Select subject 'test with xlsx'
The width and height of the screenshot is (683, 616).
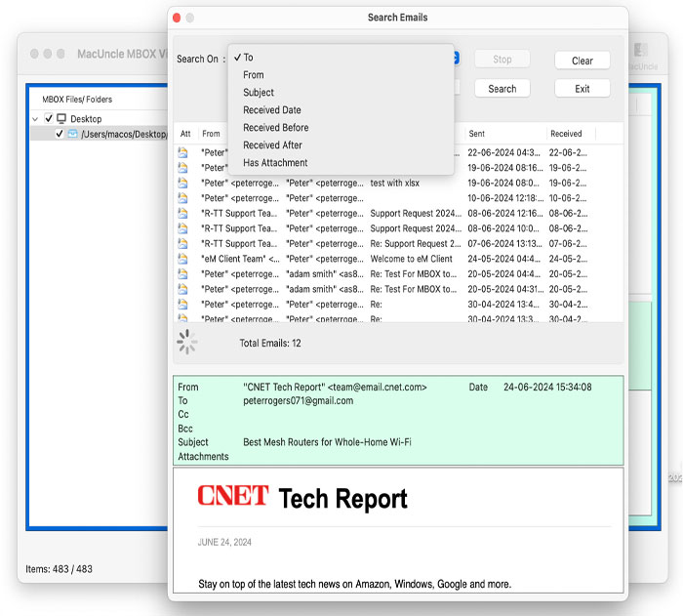(x=394, y=183)
